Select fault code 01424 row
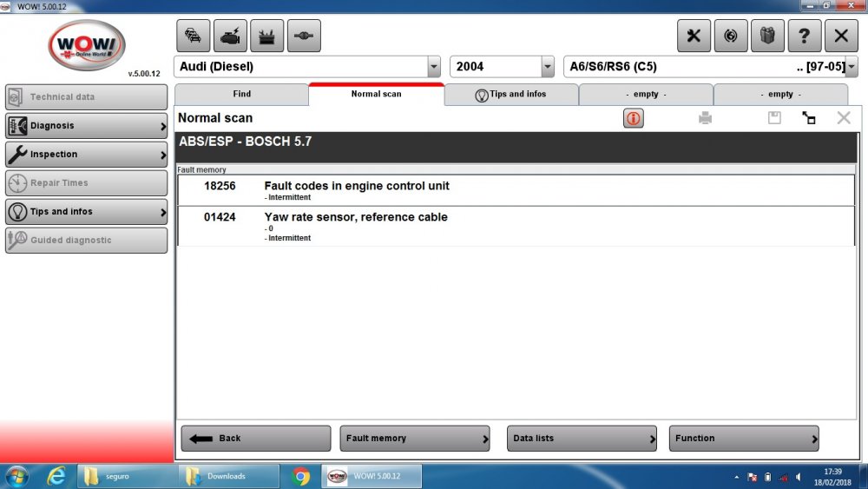 coord(516,226)
